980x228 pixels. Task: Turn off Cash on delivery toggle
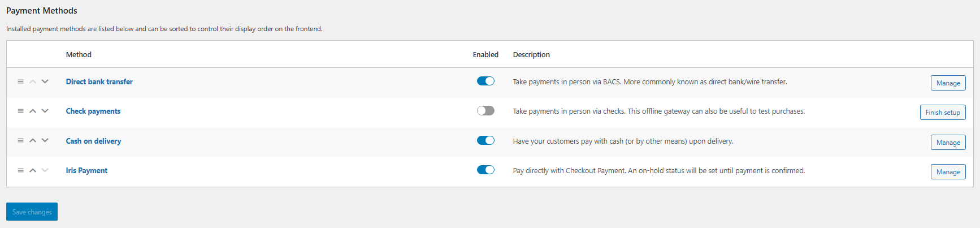pos(485,140)
